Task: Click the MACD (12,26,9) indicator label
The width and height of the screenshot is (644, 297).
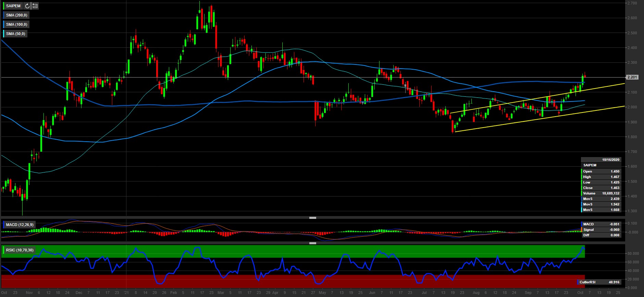Action: [20, 225]
